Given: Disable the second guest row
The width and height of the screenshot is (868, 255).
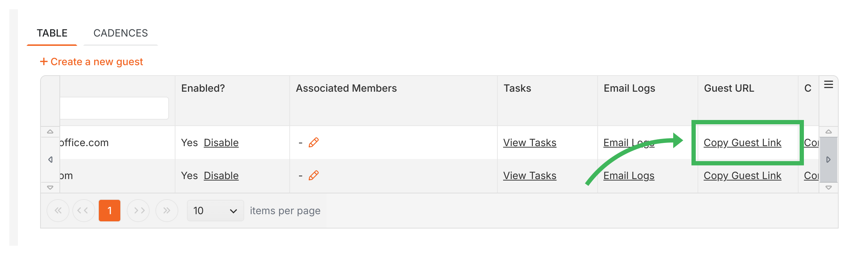Looking at the screenshot, I should pyautogui.click(x=221, y=175).
